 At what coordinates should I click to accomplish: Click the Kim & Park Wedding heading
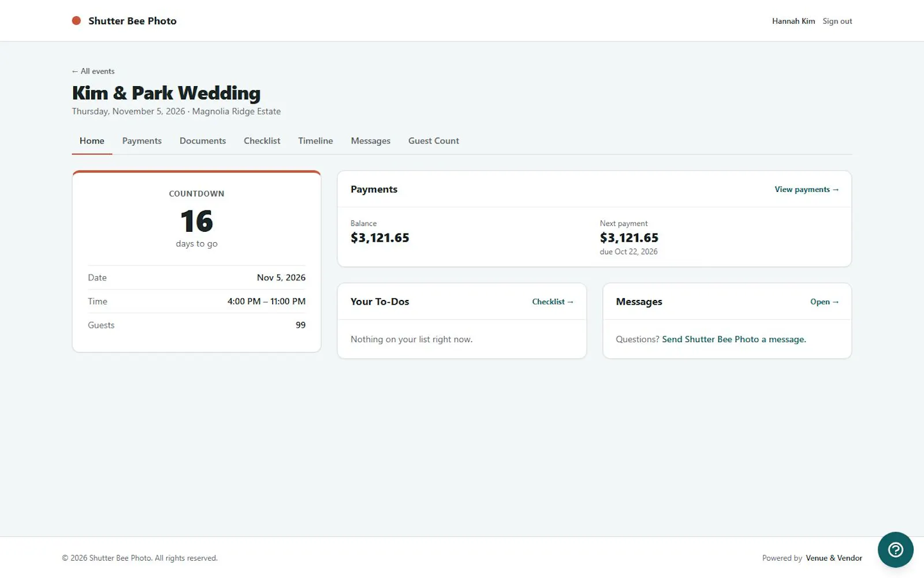[x=166, y=93]
